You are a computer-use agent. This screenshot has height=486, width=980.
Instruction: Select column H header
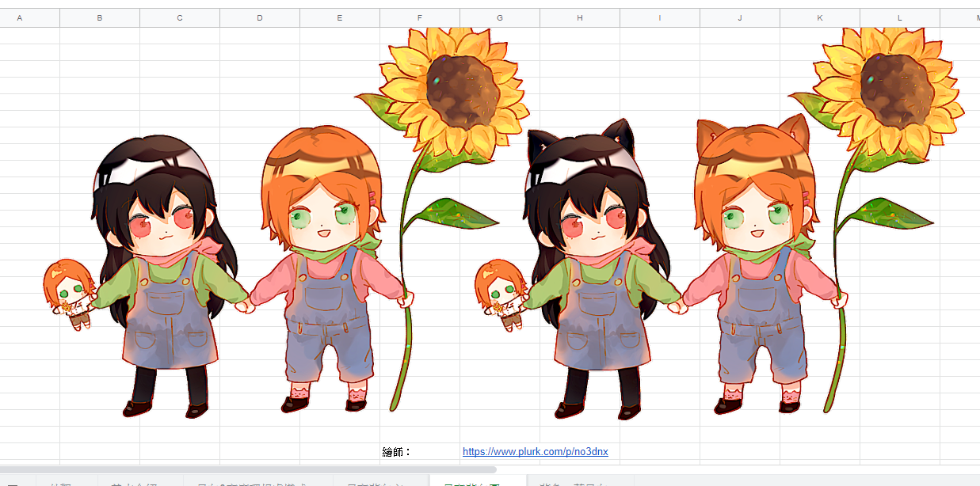[x=580, y=17]
